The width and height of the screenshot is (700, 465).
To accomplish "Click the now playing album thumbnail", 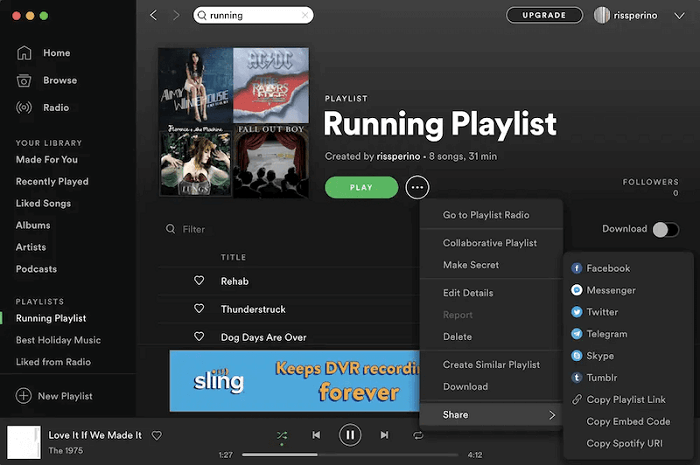I will tap(24, 442).
